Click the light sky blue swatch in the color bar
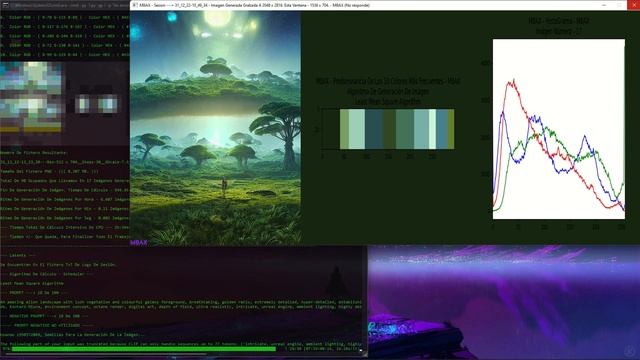The width and height of the screenshot is (640, 360). pos(421,129)
